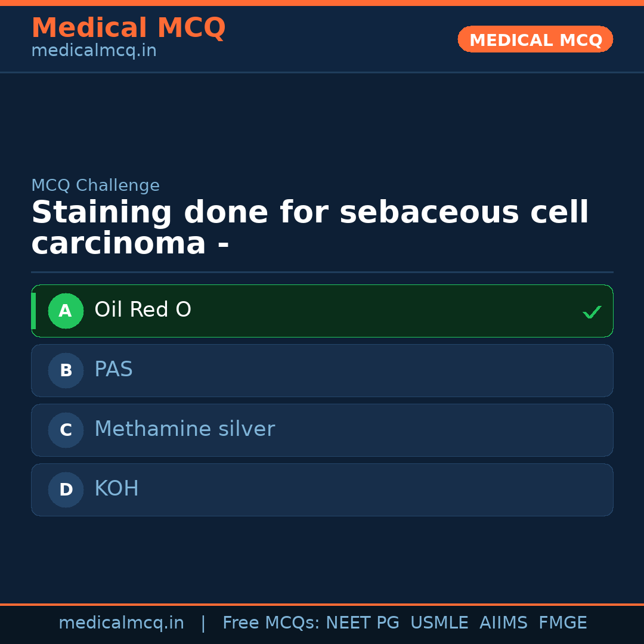Click the Medical MCQ header logo

pyautogui.click(x=128, y=27)
